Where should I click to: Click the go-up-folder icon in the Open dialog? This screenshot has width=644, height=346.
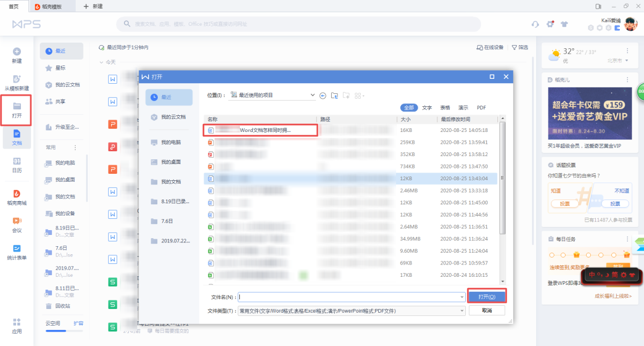pos(334,95)
